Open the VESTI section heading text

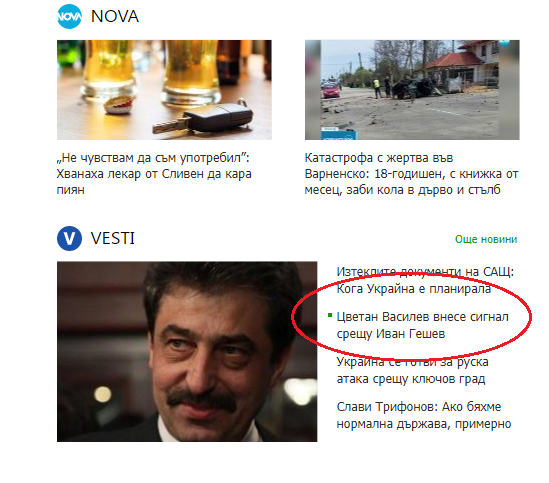[x=113, y=239]
